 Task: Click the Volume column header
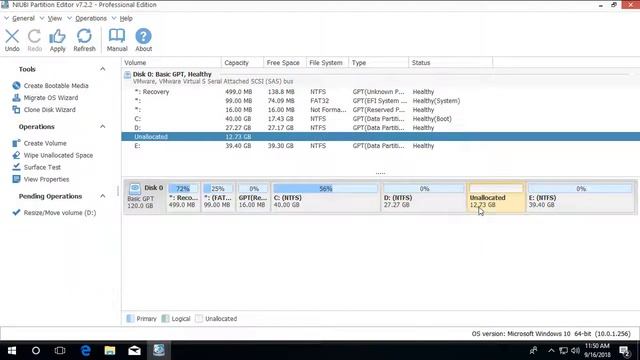(x=171, y=62)
